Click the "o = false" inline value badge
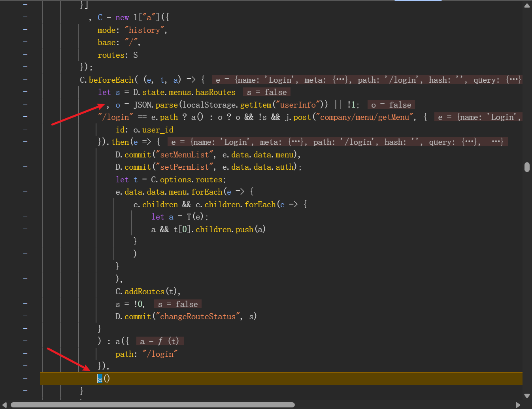Viewport: 532px width, 409px height. pos(391,105)
